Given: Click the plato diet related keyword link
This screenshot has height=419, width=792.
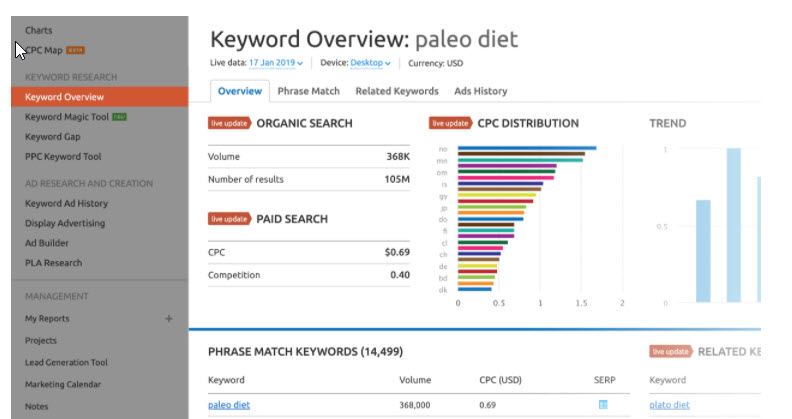Looking at the screenshot, I should click(x=669, y=405).
